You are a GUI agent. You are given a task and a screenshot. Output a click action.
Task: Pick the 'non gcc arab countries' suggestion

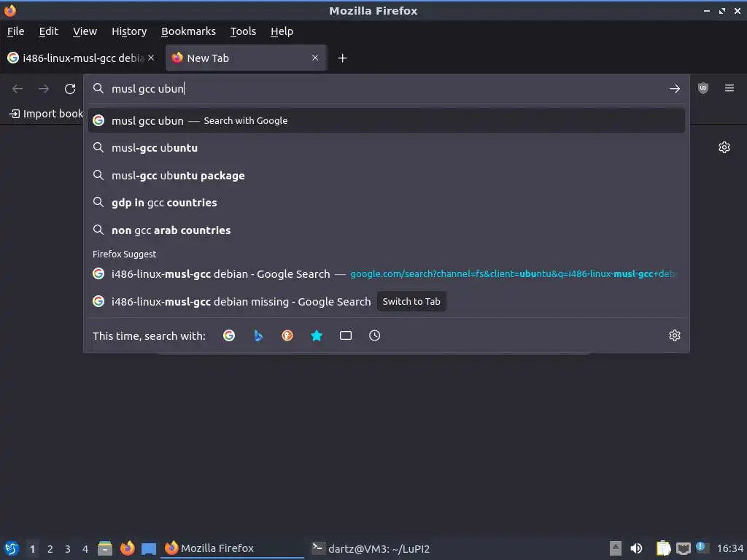pyautogui.click(x=387, y=230)
